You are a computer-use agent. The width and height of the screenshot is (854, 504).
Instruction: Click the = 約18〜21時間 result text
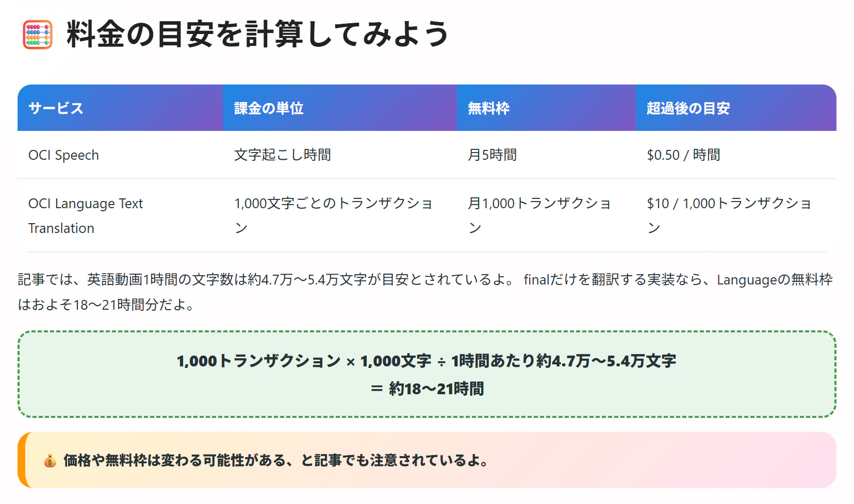(x=427, y=389)
